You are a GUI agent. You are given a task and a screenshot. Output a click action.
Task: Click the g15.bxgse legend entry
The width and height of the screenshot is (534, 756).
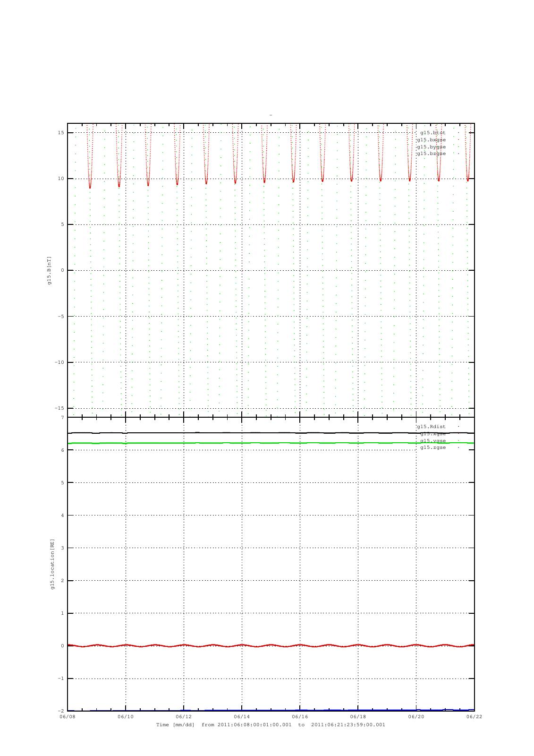pyautogui.click(x=431, y=140)
